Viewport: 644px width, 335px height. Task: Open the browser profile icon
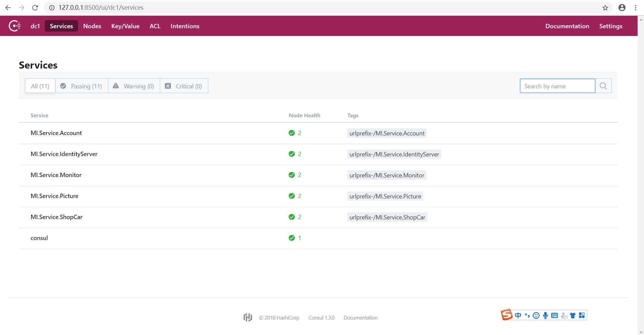coord(622,7)
